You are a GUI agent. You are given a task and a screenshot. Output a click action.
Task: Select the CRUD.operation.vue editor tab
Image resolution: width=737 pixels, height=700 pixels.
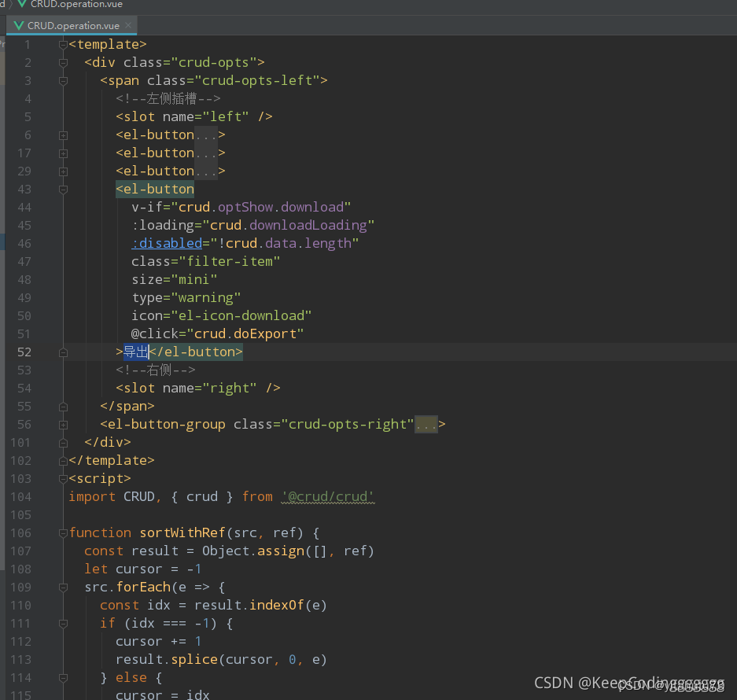pyautogui.click(x=72, y=25)
